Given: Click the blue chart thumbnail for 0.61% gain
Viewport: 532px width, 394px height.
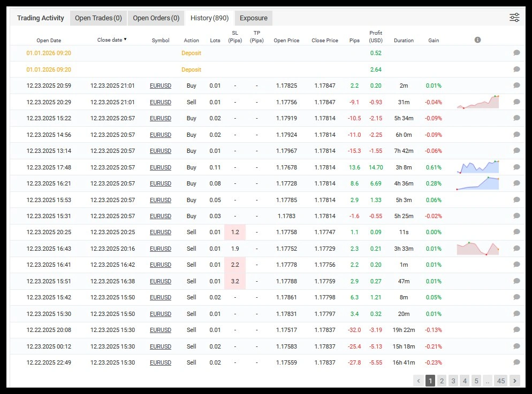Looking at the screenshot, I should [x=478, y=167].
